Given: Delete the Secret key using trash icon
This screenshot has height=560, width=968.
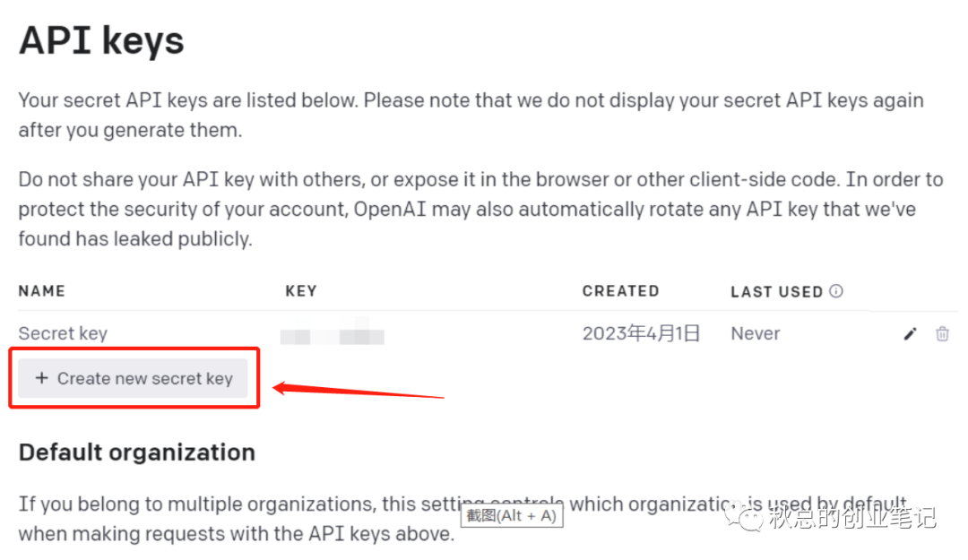Looking at the screenshot, I should coord(942,334).
